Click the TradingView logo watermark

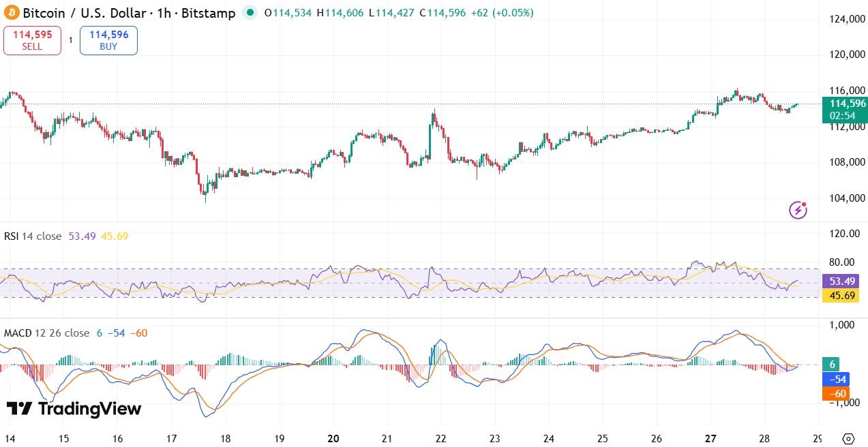click(x=74, y=409)
